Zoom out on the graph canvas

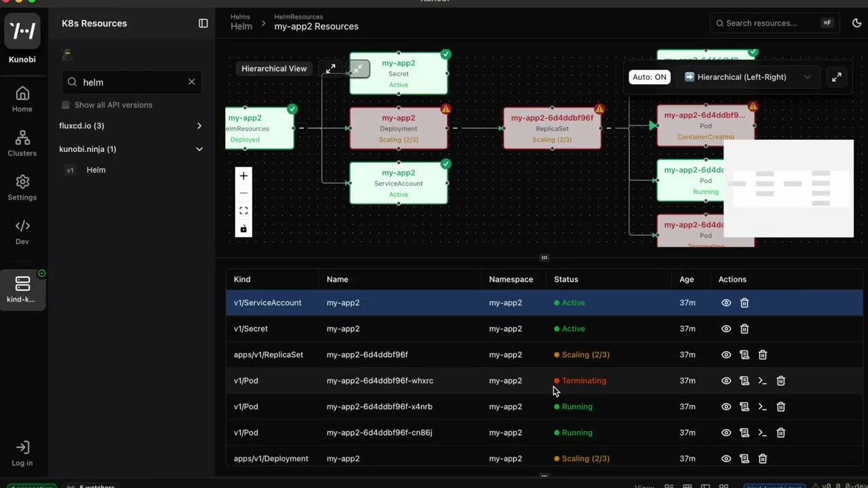243,193
